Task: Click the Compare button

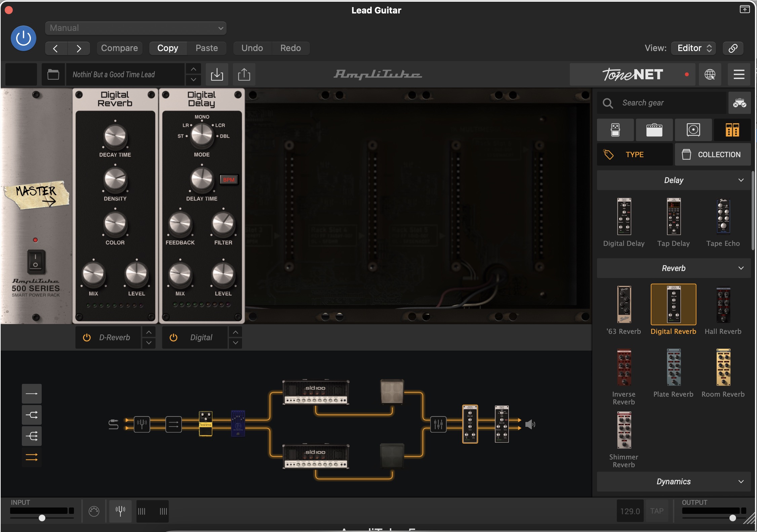Action: [x=119, y=48]
